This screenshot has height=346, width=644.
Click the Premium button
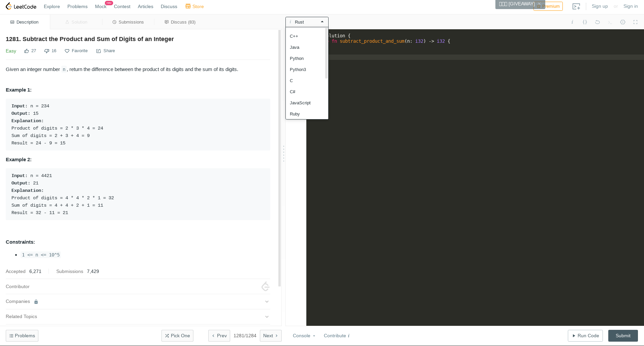(x=548, y=6)
